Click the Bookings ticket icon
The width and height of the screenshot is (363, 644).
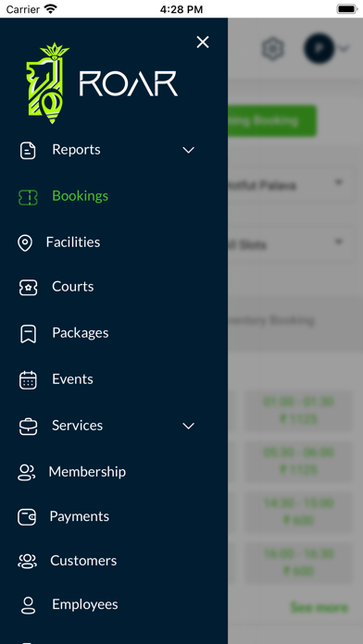(28, 198)
